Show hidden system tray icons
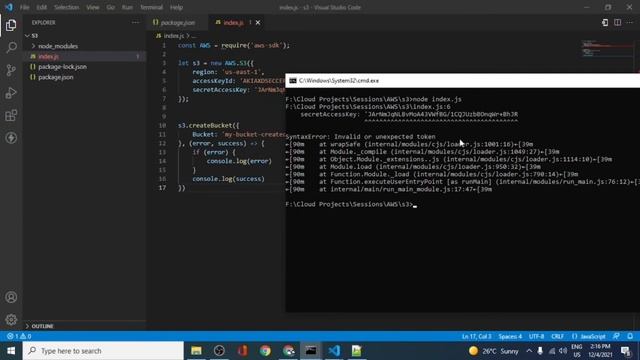640x360 pixels. [x=529, y=351]
